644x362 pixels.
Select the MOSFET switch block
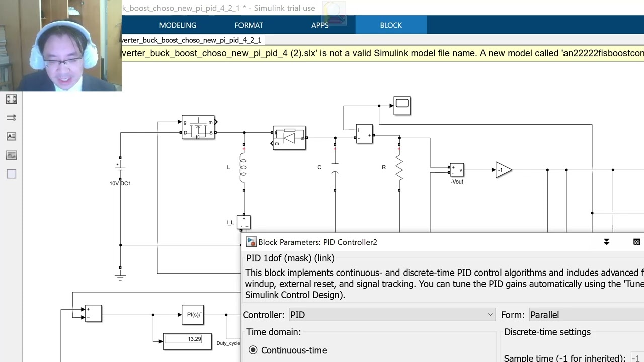point(198,127)
